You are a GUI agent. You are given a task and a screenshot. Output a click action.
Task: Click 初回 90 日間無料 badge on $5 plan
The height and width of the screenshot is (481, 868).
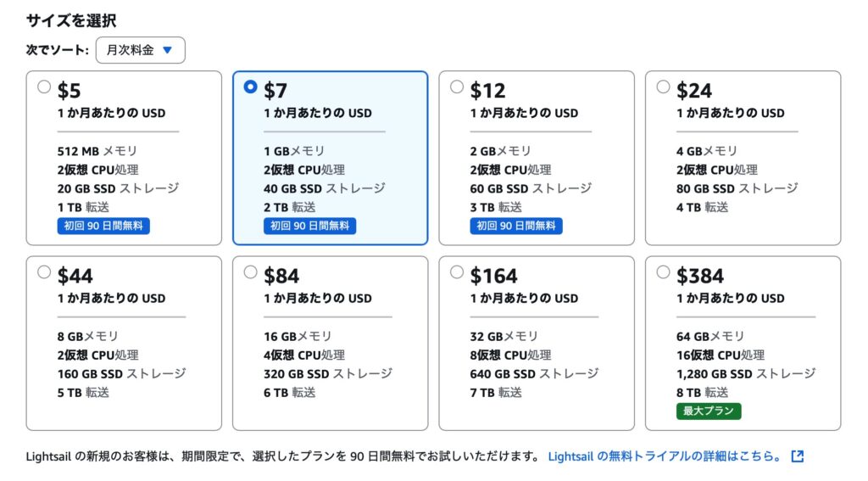[103, 227]
